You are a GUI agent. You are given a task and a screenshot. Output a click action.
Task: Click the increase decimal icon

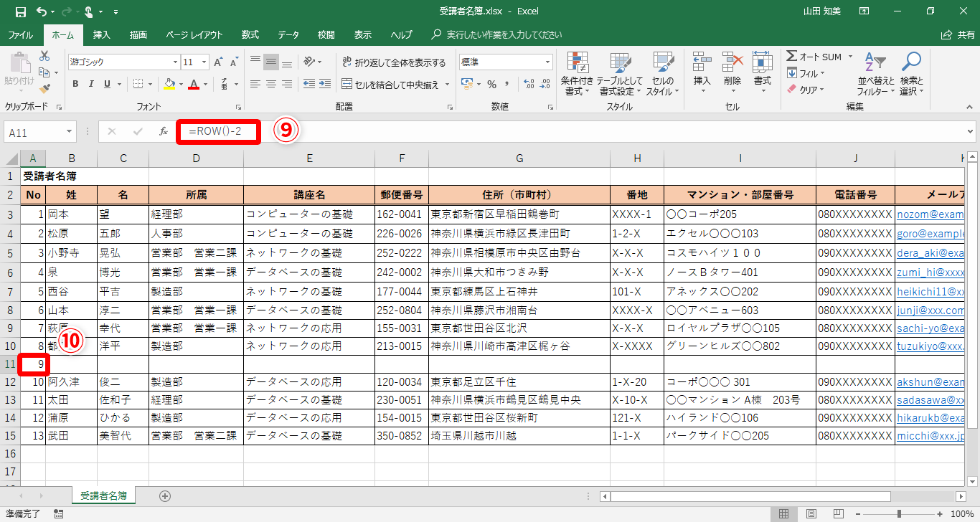click(529, 84)
